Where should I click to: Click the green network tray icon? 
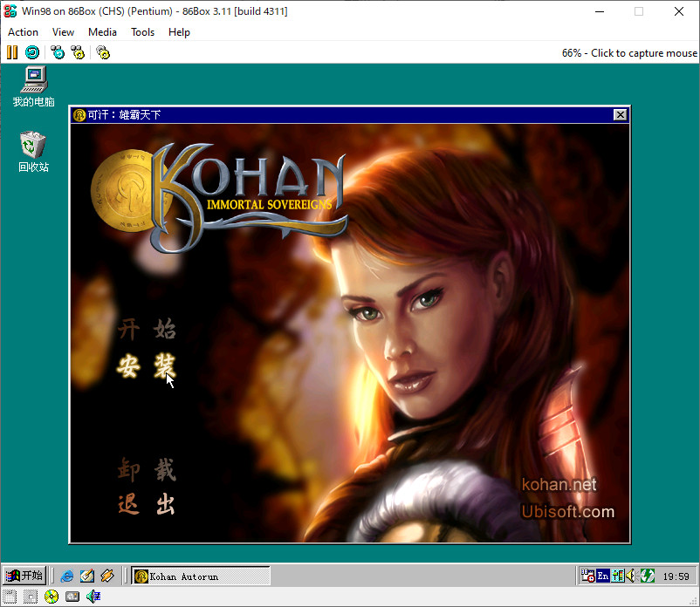648,576
